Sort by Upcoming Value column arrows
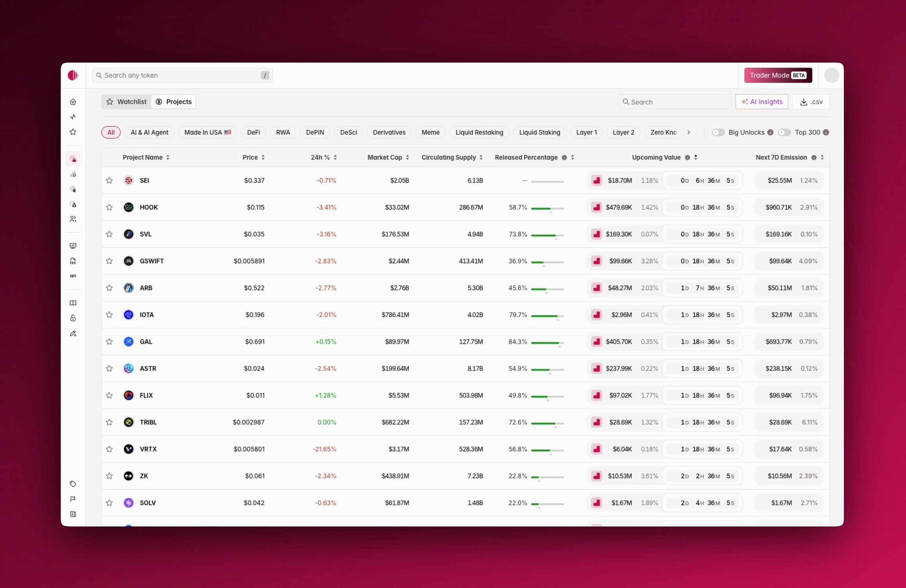Screen dimensions: 906x588 696,158
